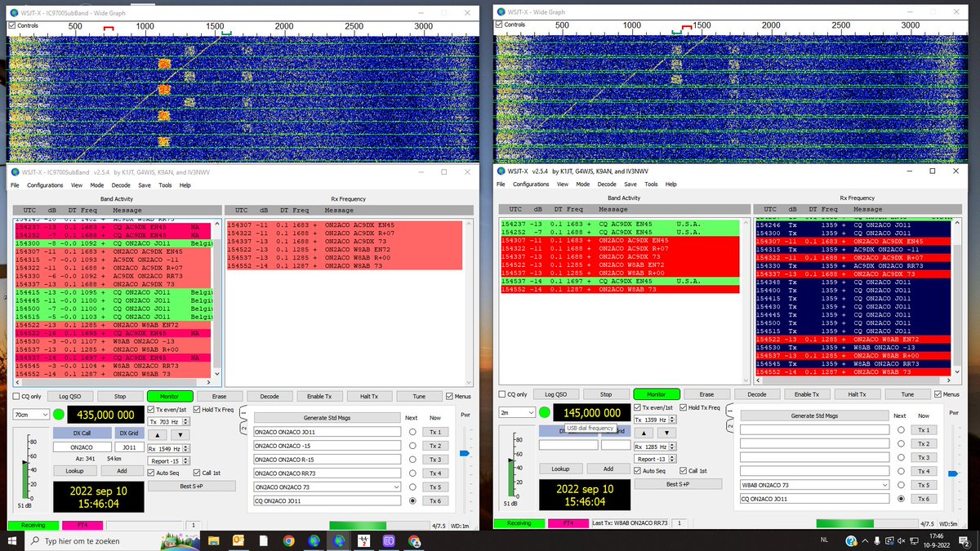This screenshot has width=980, height=551.
Task: Select Next radio for Tx 5 in 2m window
Action: click(900, 485)
